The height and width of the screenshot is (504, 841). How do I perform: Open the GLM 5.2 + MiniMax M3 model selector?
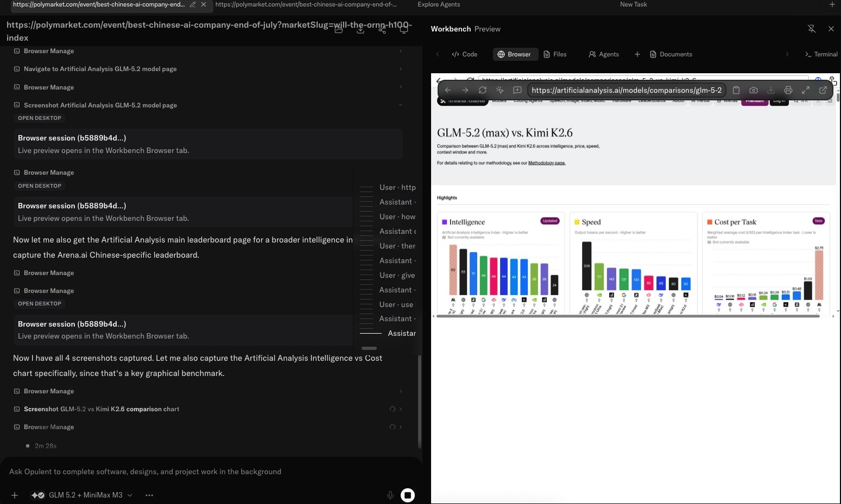(82, 495)
